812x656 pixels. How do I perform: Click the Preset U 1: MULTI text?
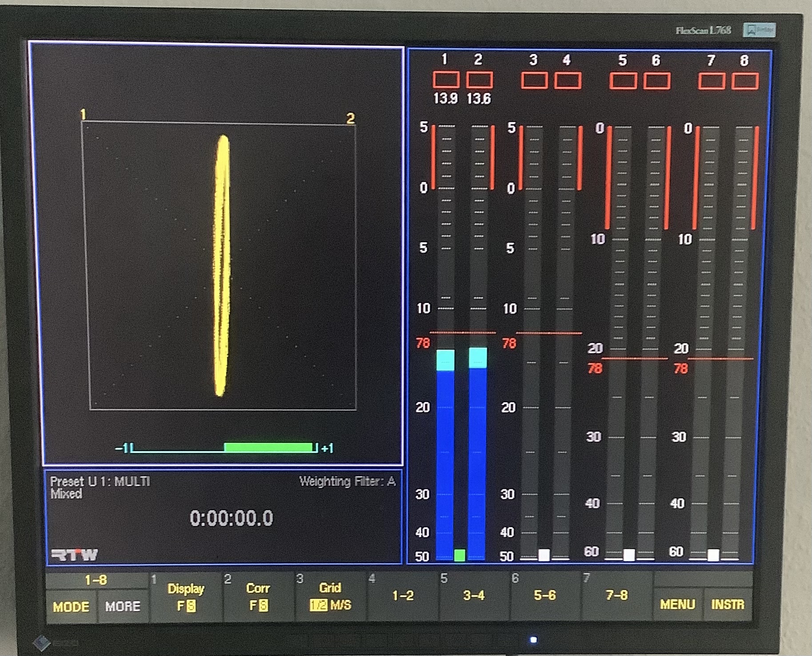pos(100,481)
